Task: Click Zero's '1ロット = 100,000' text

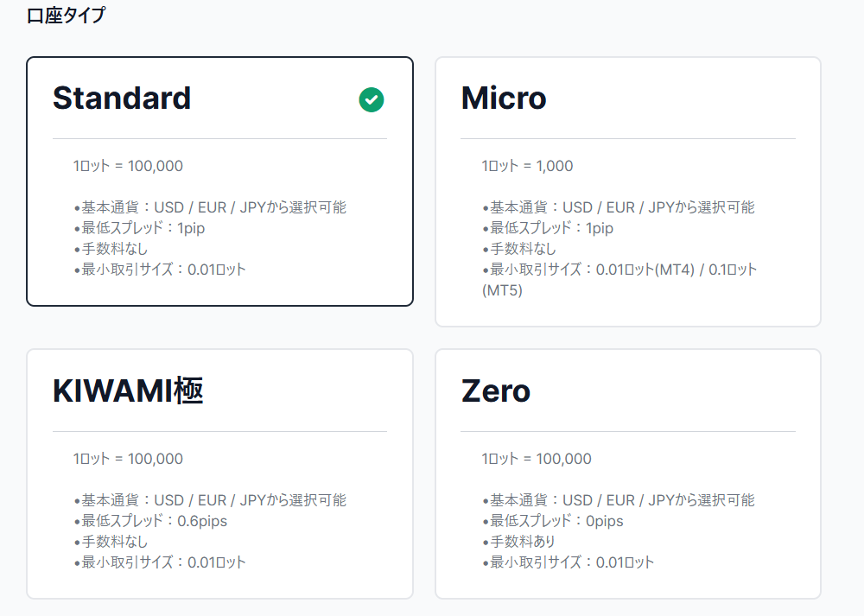Action: 537,459
